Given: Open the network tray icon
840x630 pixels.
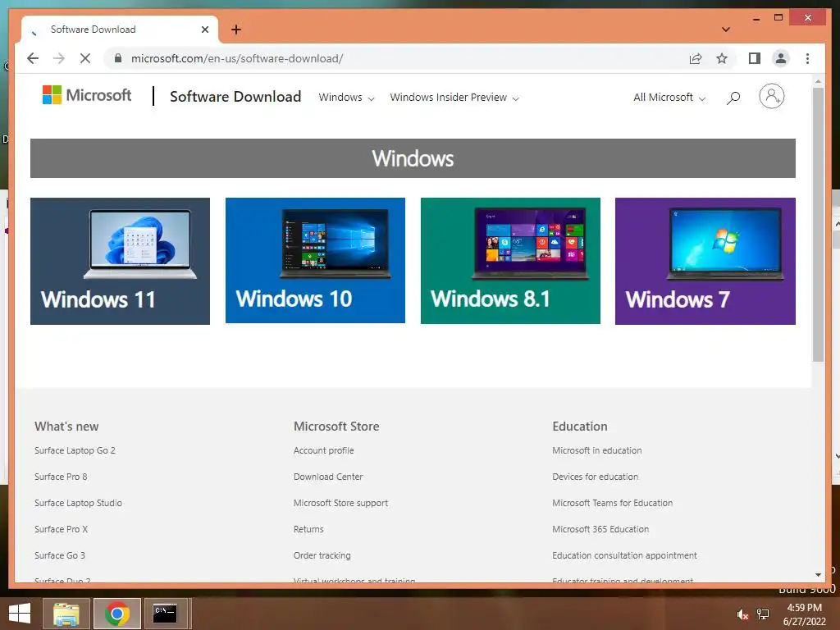Looking at the screenshot, I should (763, 614).
